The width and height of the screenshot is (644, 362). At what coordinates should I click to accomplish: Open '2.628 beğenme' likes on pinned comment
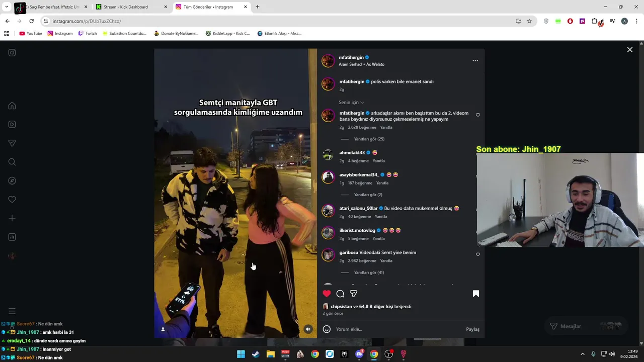point(362,128)
